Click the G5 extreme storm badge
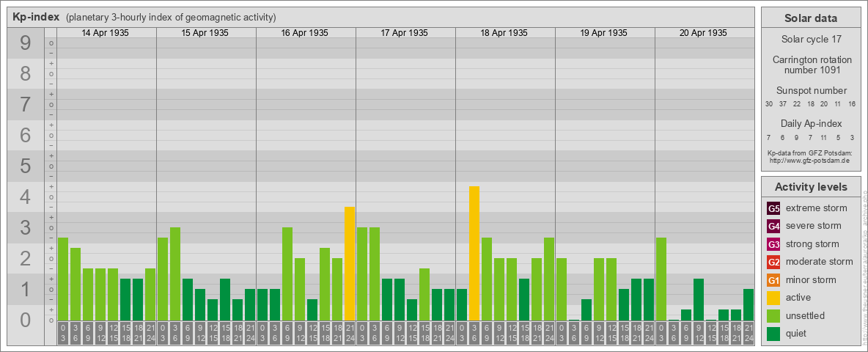 point(773,209)
